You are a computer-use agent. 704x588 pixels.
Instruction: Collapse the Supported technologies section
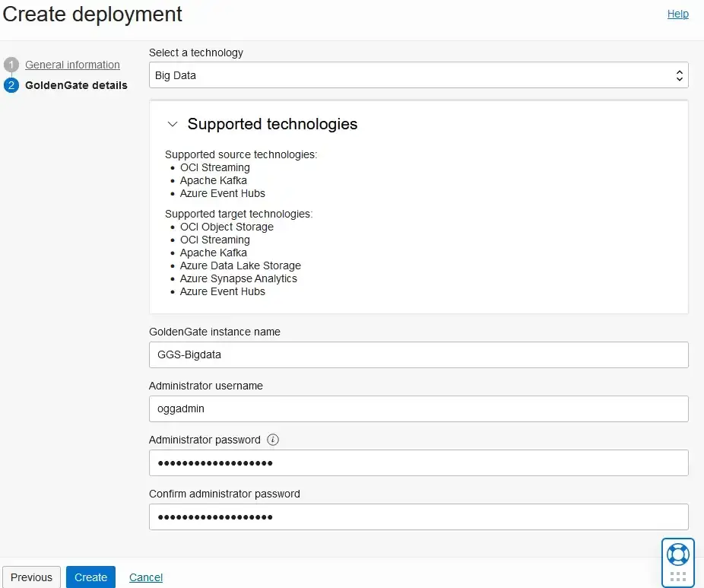pos(173,123)
